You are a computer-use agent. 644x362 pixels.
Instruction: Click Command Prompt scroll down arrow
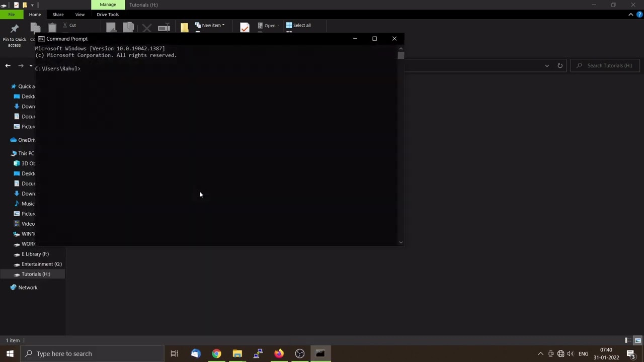(400, 242)
